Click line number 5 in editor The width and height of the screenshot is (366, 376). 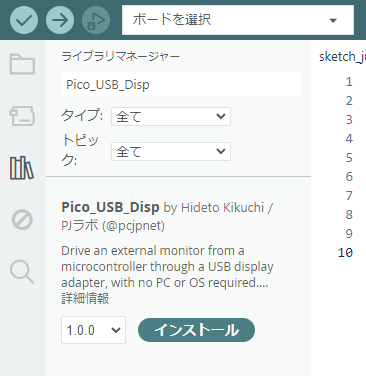click(x=349, y=157)
